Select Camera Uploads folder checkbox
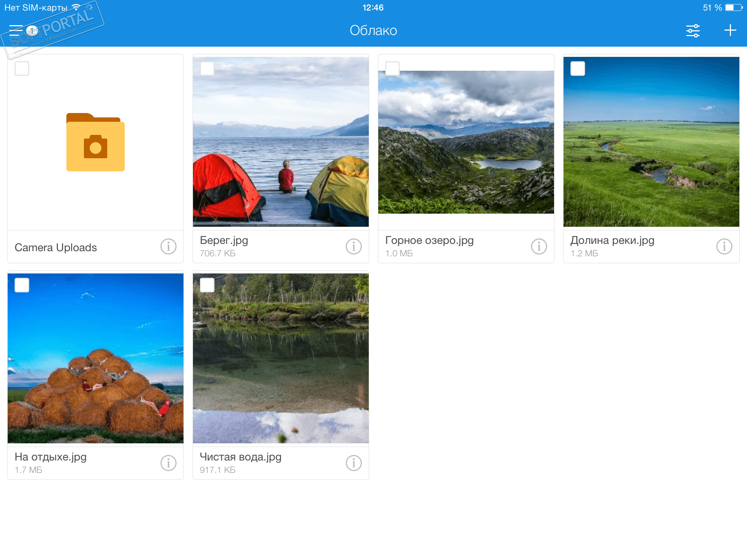The height and width of the screenshot is (560, 747). click(22, 69)
